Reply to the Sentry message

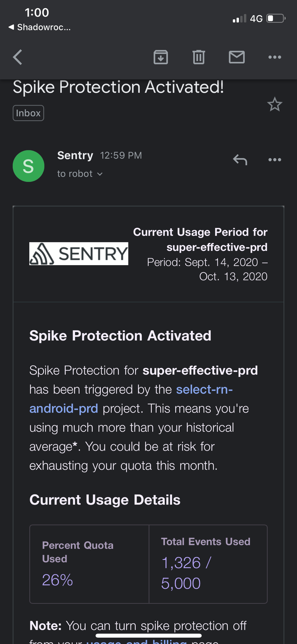coord(240,160)
